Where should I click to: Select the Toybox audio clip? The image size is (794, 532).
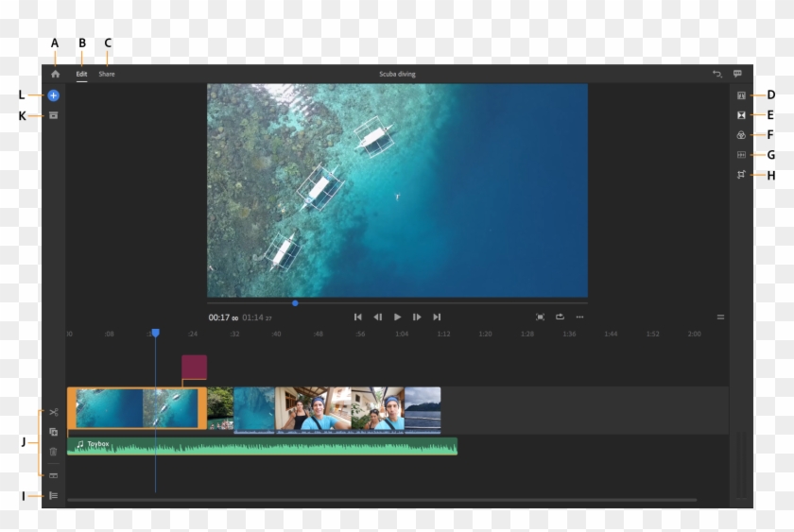pyautogui.click(x=263, y=446)
